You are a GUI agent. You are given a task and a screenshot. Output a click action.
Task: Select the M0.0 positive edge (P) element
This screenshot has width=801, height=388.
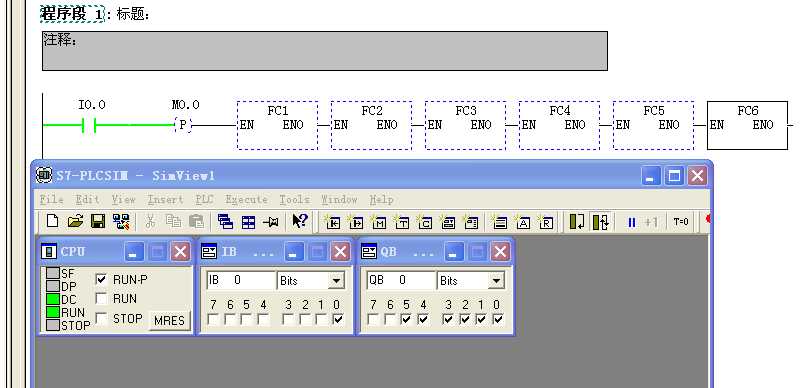coord(183,125)
